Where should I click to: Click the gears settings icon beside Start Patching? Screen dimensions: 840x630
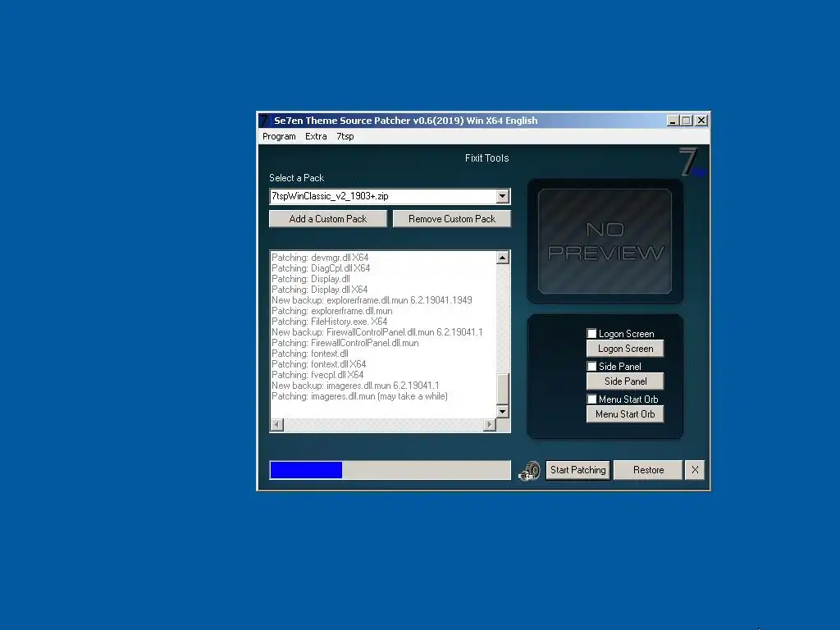tap(529, 470)
